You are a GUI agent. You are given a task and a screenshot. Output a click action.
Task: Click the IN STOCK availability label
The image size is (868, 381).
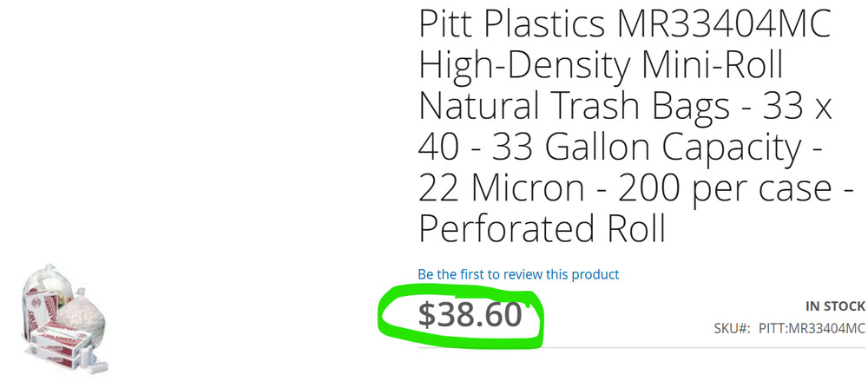(835, 306)
